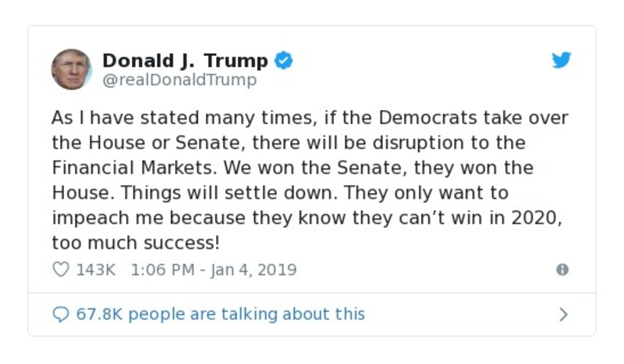Viewport: 624px width, 364px height.
Task: Click the "too much success!" closing text
Action: [x=136, y=242]
